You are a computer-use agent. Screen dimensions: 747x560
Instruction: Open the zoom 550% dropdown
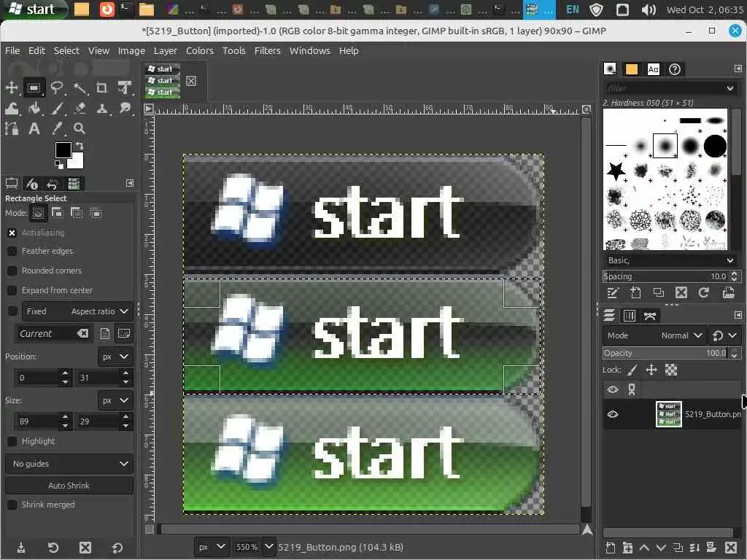point(268,547)
